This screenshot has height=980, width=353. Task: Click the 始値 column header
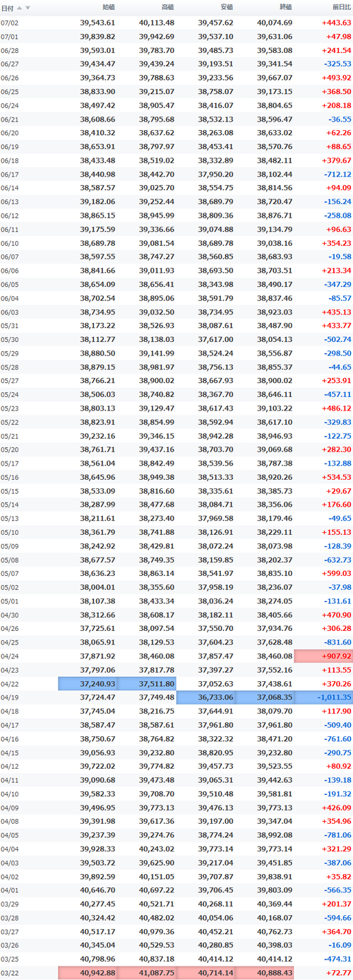(108, 7)
